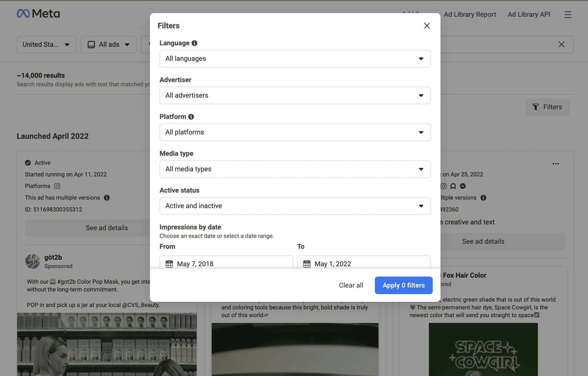This screenshot has height=376, width=588.
Task: Open the From date calendar icon
Action: tap(170, 263)
